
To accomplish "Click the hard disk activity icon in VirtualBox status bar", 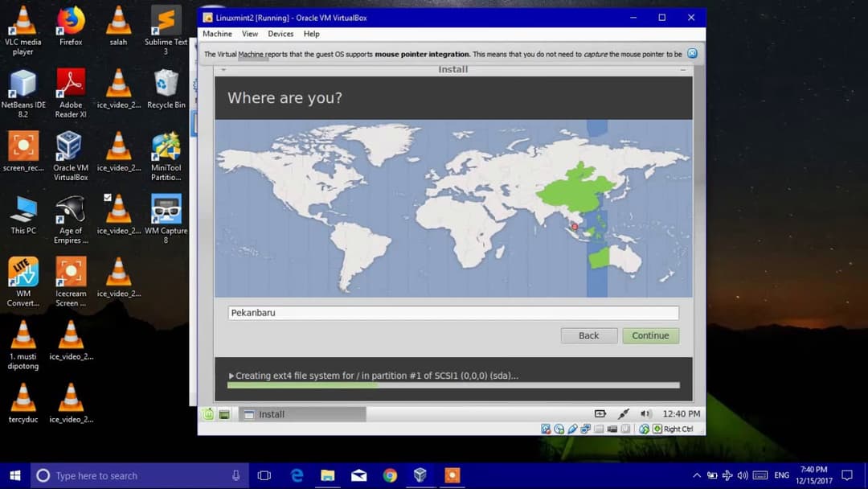I will (546, 429).
